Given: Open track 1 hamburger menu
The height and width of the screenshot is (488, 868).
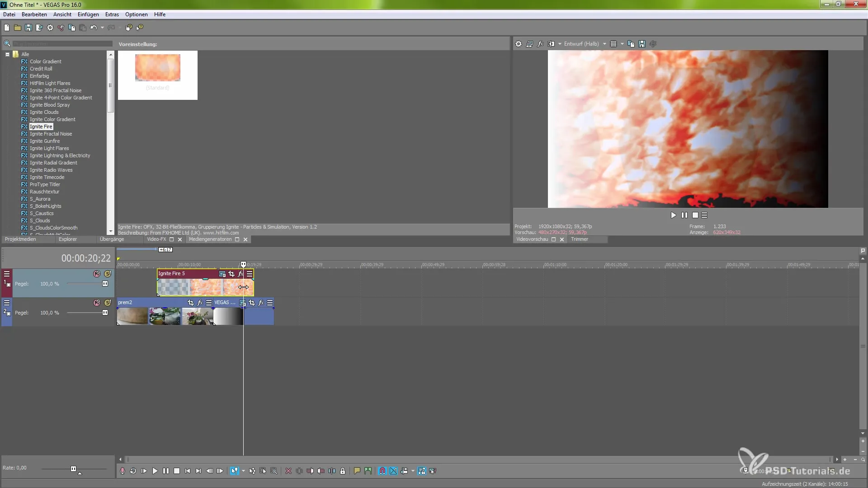Looking at the screenshot, I should click(x=7, y=274).
